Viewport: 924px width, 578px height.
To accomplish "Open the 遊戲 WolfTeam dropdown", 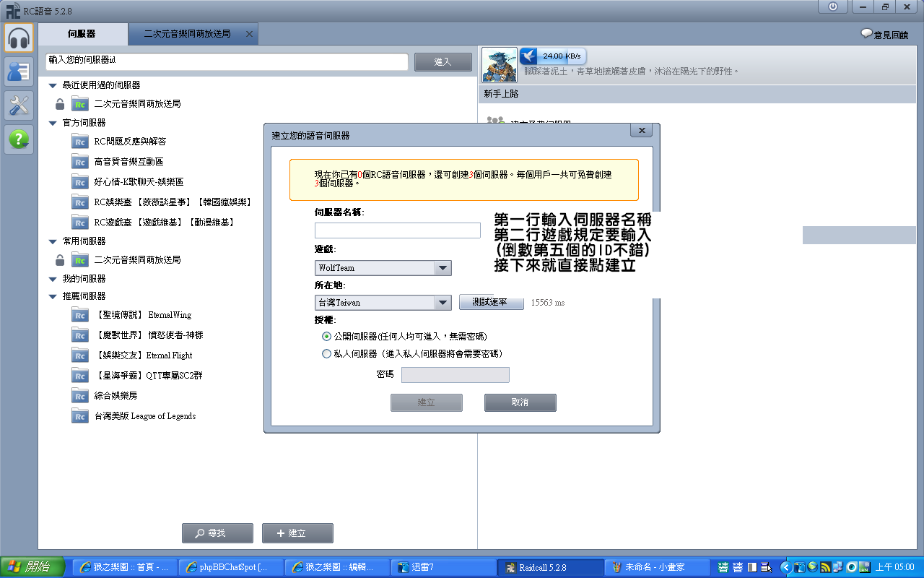I will [x=443, y=268].
